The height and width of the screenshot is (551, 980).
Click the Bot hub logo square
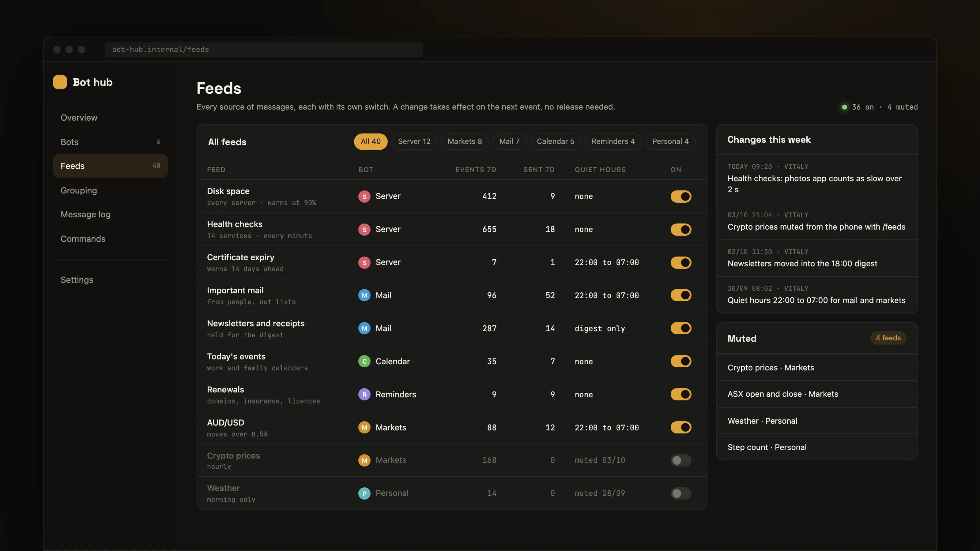(x=60, y=82)
